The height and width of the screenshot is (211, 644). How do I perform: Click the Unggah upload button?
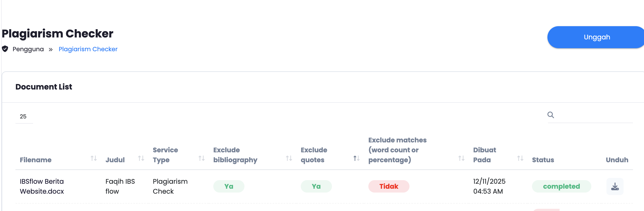tap(597, 37)
